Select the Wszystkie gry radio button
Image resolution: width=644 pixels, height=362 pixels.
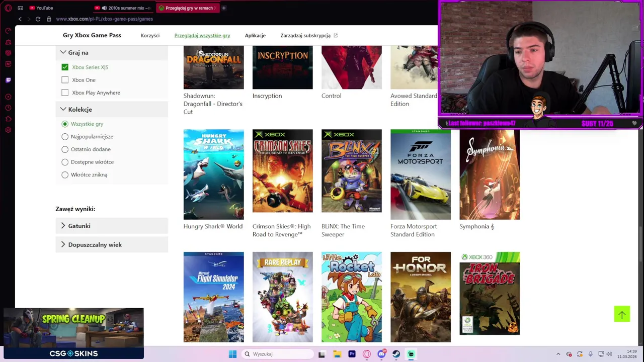click(65, 124)
